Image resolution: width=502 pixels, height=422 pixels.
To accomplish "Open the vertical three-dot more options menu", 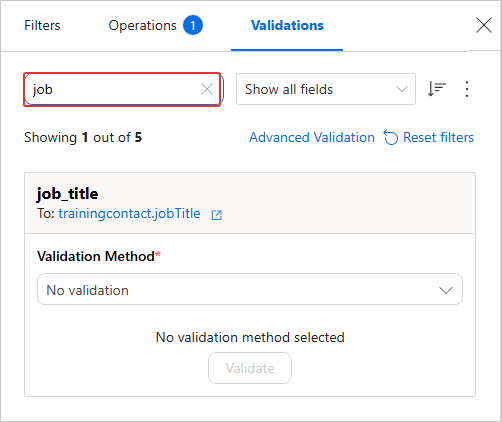I will pos(467,89).
